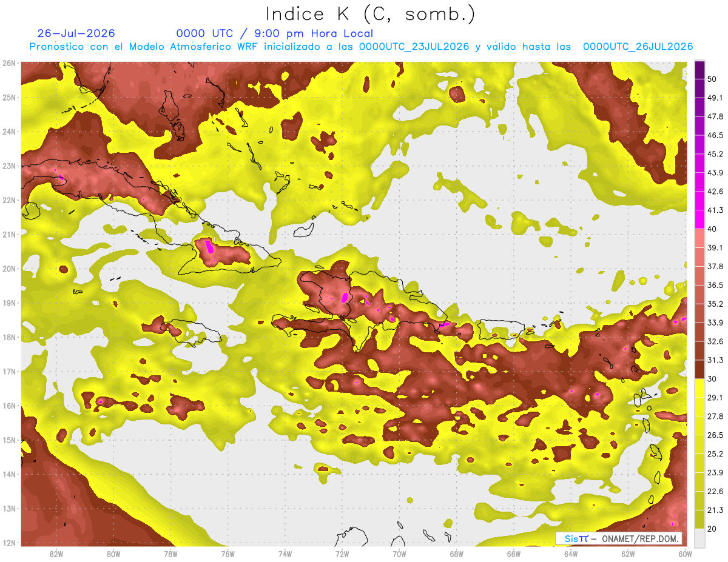Click the colorbar value "30"
The image size is (728, 562).
click(x=712, y=379)
